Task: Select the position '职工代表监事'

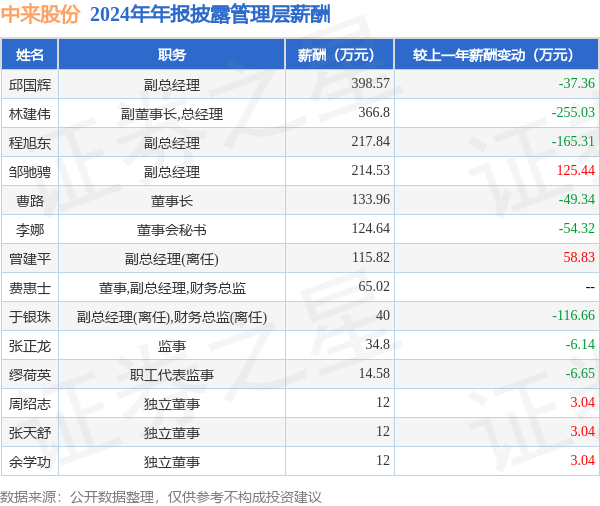Action: pos(172,375)
